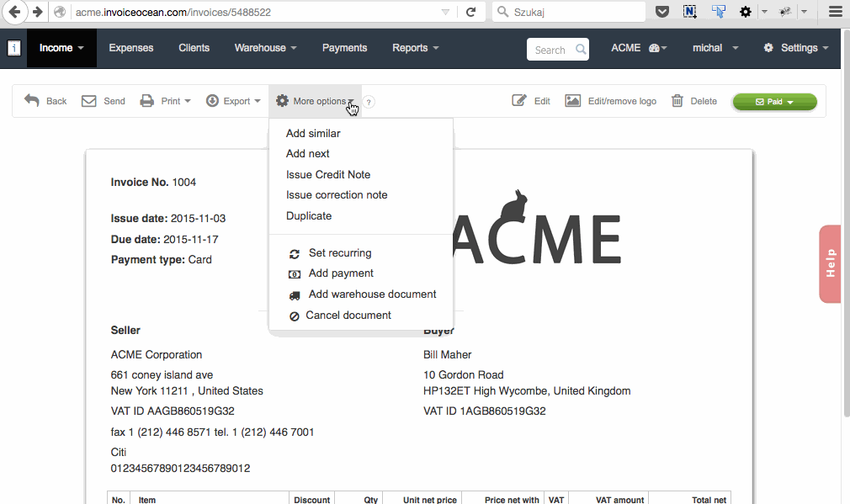This screenshot has height=504, width=850.
Task: Click the Send envelope icon
Action: [89, 101]
